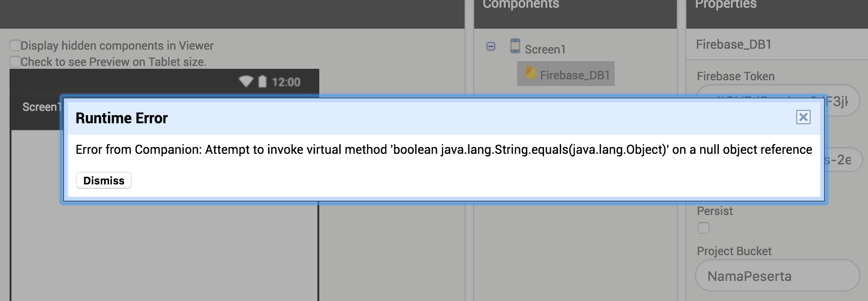This screenshot has width=868, height=301.
Task: Click the Project Bucket label
Action: tap(734, 251)
